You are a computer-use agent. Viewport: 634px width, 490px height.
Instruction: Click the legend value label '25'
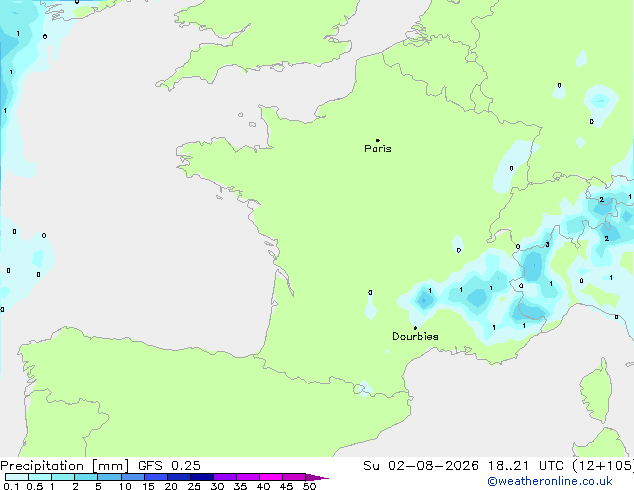pos(194,486)
